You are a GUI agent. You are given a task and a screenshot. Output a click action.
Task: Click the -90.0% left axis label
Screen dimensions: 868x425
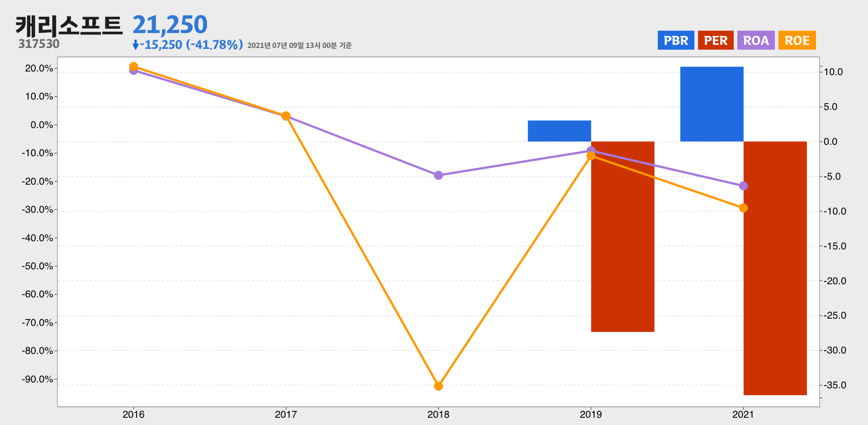(38, 379)
